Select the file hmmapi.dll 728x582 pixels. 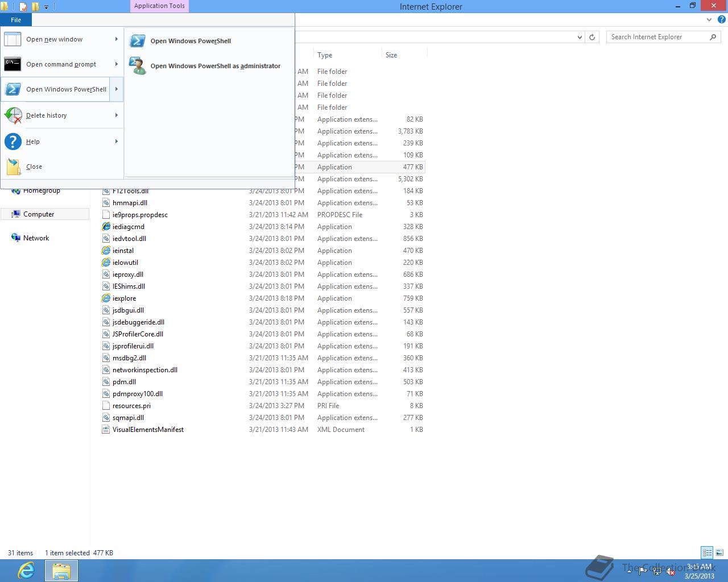coord(130,203)
